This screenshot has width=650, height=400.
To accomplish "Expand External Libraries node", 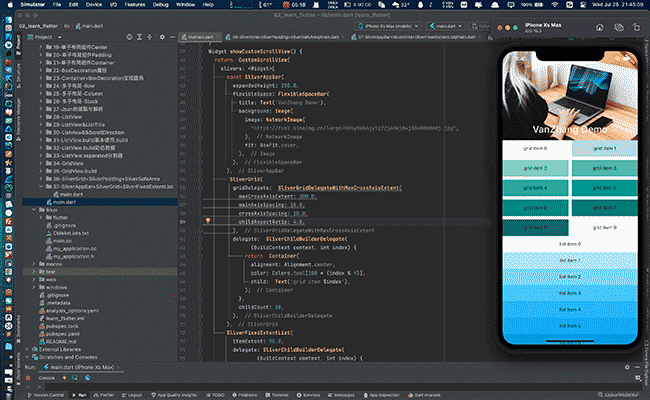I will (27, 349).
